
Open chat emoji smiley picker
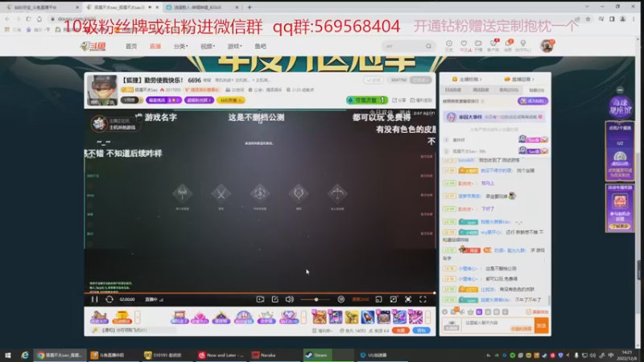point(445,312)
